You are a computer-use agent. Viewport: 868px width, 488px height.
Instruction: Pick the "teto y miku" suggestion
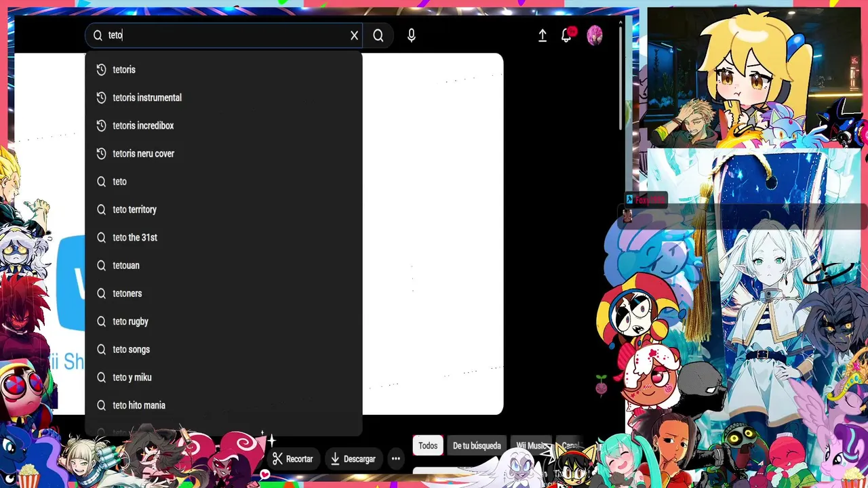point(224,378)
